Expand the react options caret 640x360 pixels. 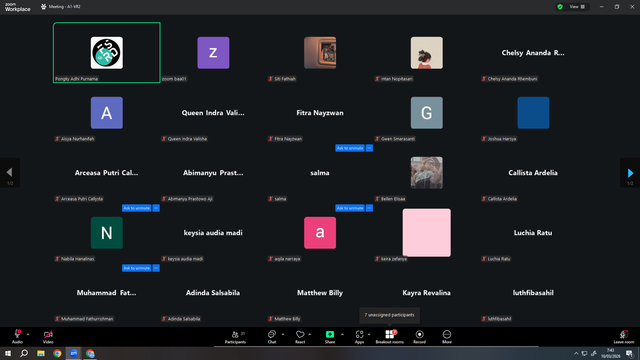point(310,334)
